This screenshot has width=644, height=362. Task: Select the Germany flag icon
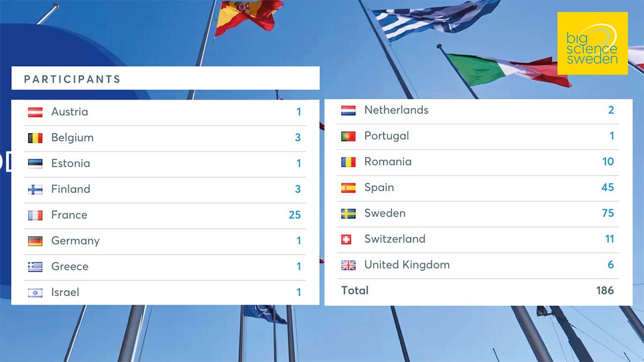point(35,241)
